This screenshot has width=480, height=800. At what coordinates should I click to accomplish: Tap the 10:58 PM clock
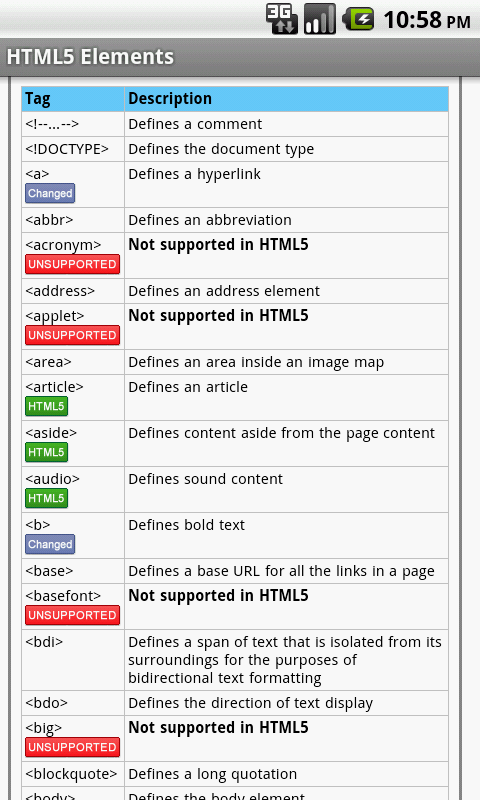[x=427, y=20]
